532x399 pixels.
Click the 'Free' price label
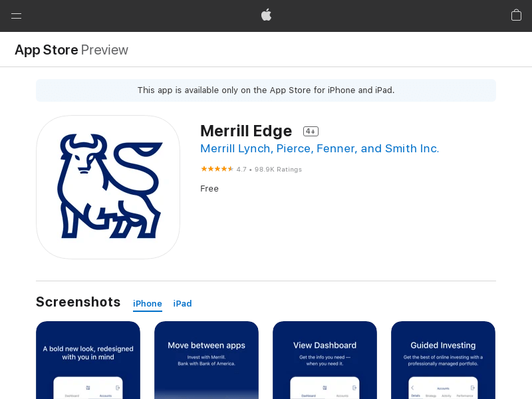(209, 189)
